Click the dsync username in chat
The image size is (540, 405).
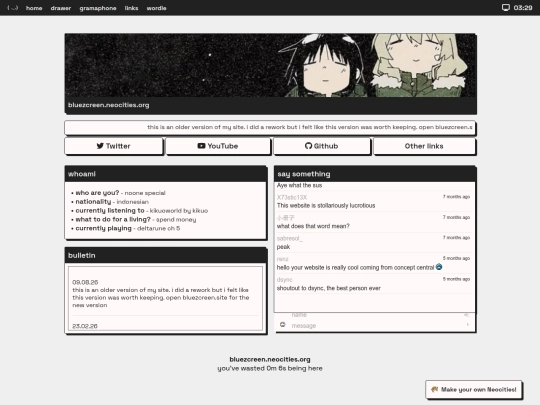[284, 280]
